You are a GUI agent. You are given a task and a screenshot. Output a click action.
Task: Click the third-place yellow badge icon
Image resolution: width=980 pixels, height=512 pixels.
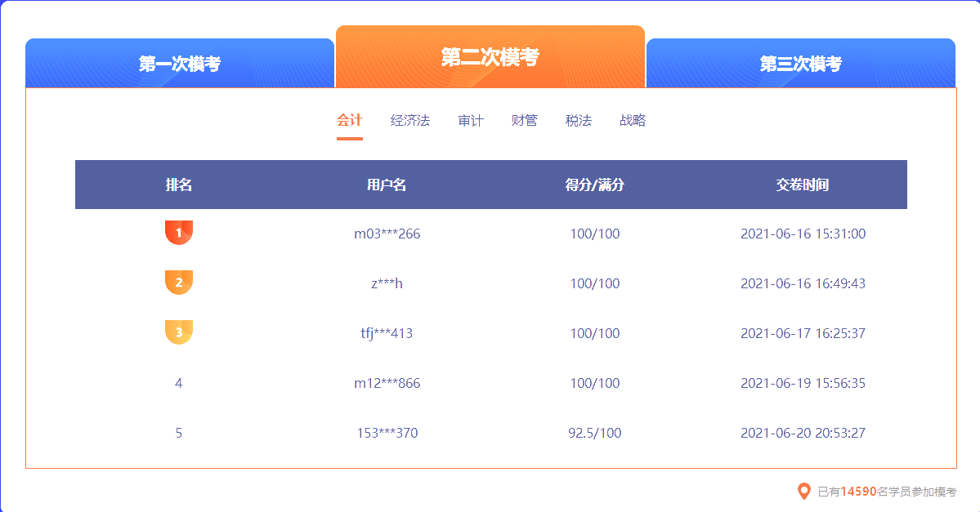coord(178,332)
